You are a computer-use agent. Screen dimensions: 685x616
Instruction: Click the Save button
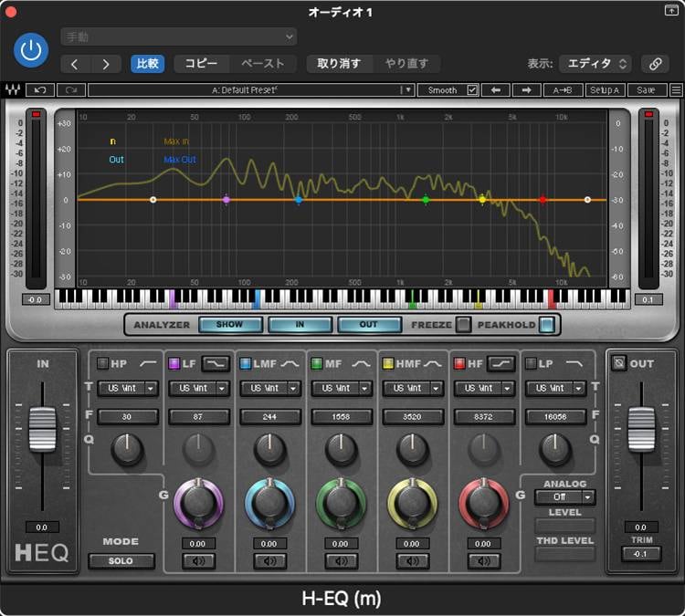(647, 90)
